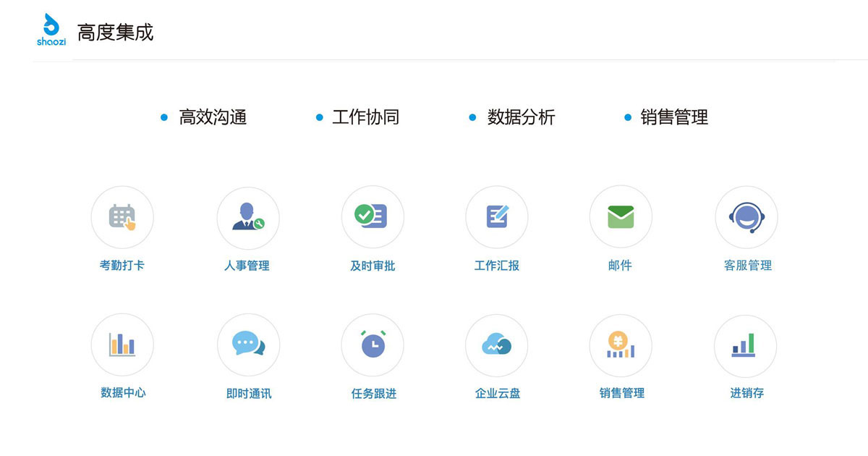Open the 企业云盘 cloud icon
The image size is (868, 456).
[x=497, y=345]
